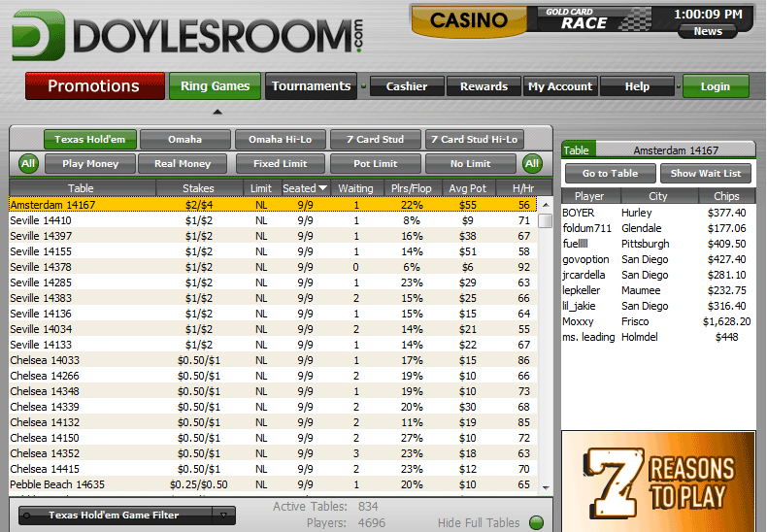Click the 1:00:09 PM clock display
Image resolution: width=767 pixels, height=532 pixels.
[708, 15]
